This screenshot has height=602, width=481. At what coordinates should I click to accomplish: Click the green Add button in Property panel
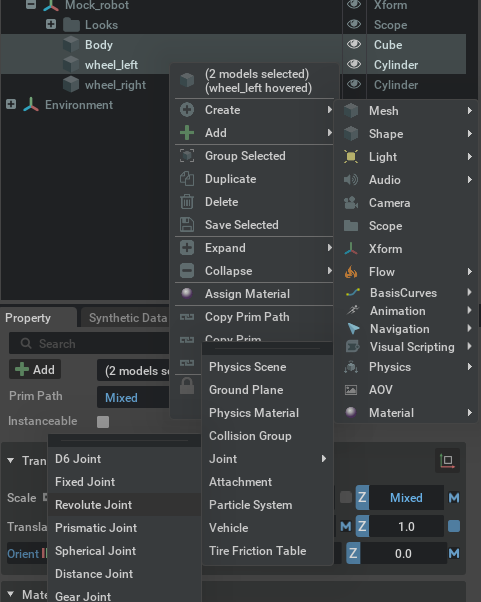35,369
